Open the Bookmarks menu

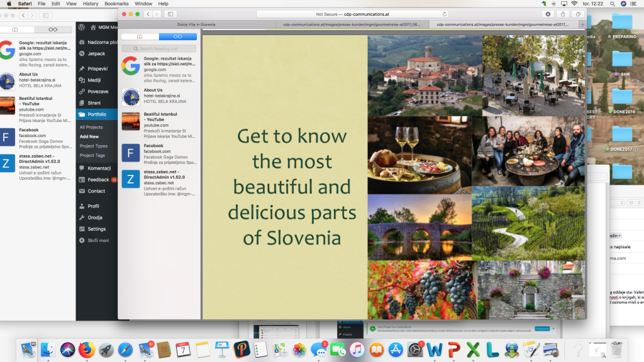pos(116,4)
